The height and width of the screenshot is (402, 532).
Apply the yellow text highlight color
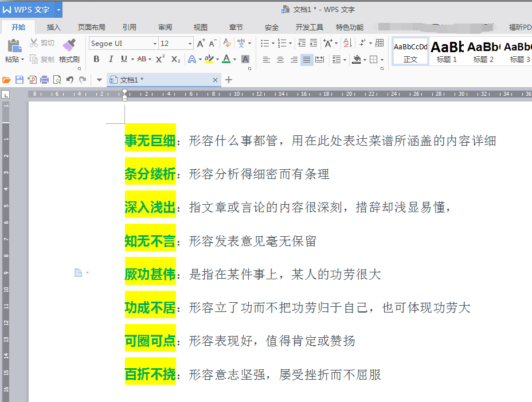[x=208, y=59]
